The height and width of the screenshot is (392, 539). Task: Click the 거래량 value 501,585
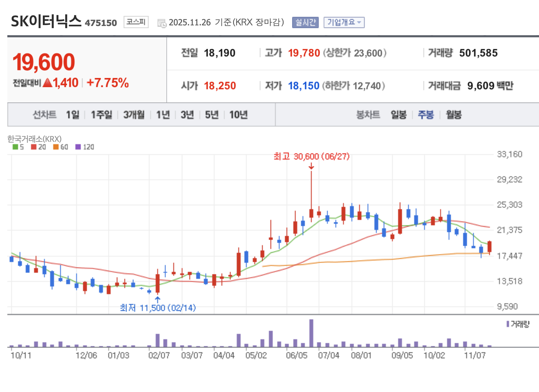[x=478, y=53]
